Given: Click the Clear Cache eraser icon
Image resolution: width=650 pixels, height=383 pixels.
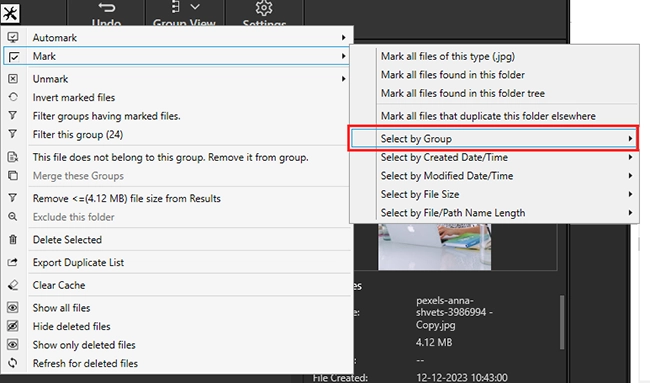Looking at the screenshot, I should [13, 285].
